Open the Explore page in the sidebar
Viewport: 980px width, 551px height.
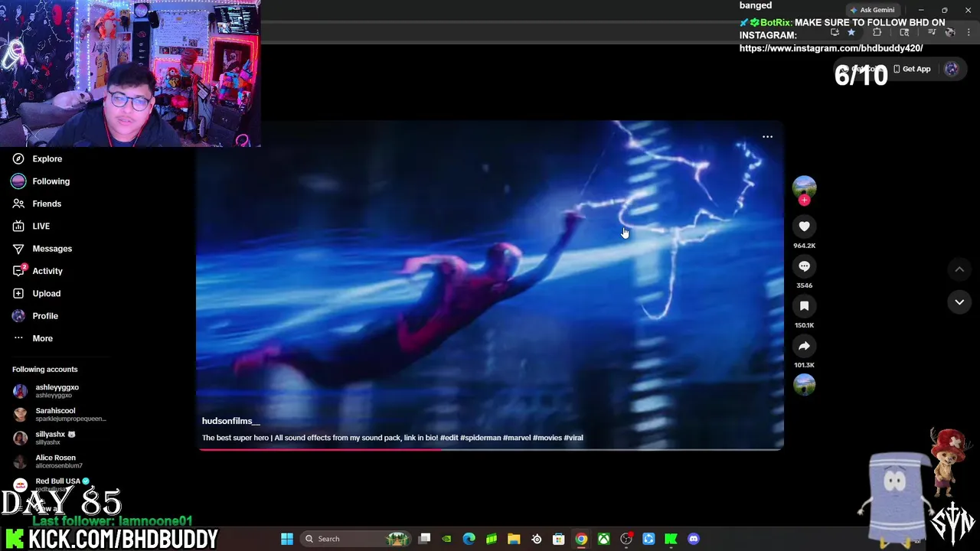click(x=38, y=158)
